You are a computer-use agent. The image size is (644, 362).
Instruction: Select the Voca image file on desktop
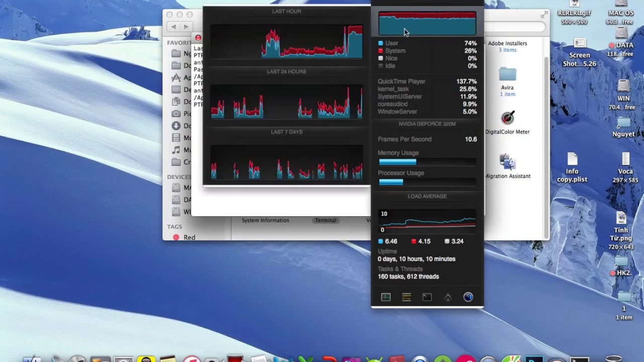pyautogui.click(x=625, y=167)
